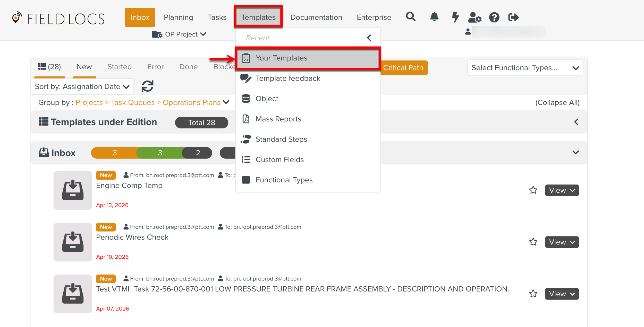Open the Sort by Assignation Date dropdown
Screen dimensions: 644x327
coord(82,87)
